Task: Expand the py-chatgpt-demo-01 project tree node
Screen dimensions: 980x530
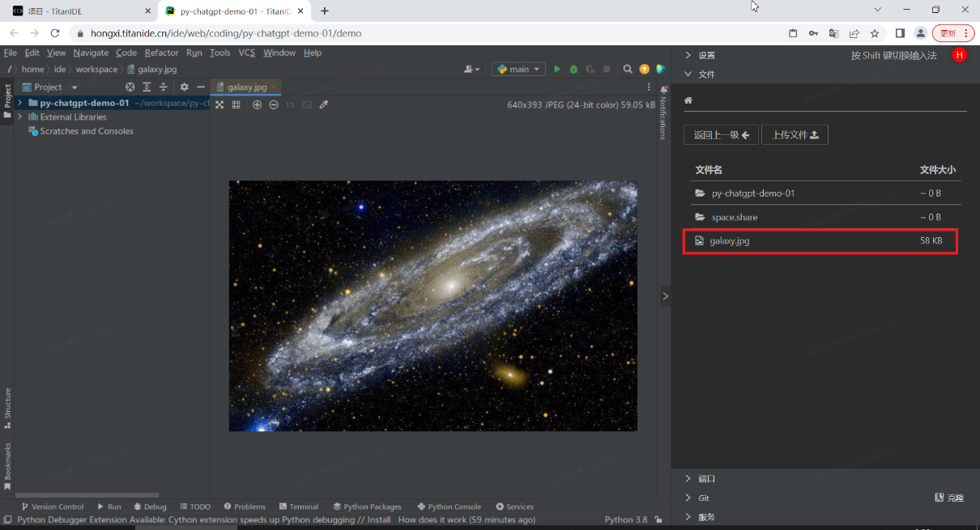Action: (x=19, y=104)
